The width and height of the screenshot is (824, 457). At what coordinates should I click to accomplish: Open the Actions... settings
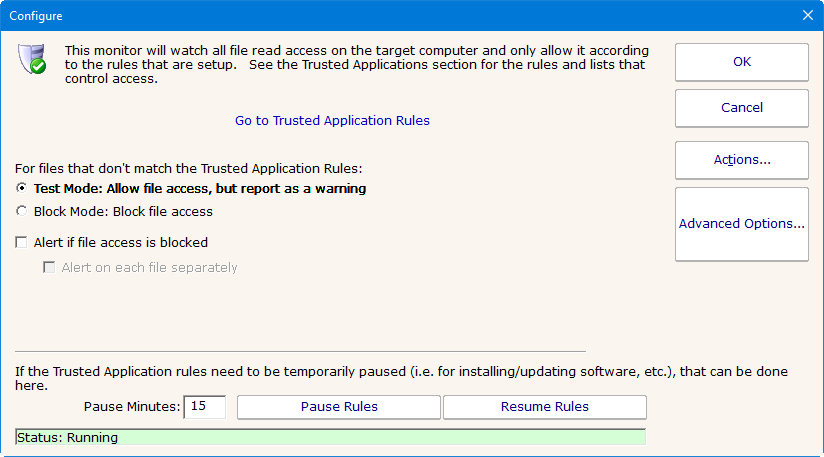click(x=741, y=160)
